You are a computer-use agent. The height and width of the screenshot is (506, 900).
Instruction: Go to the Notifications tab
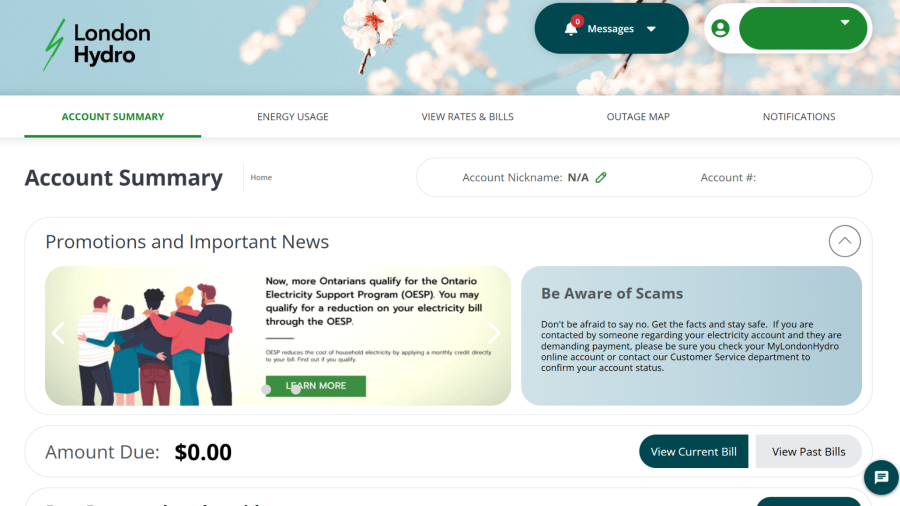pyautogui.click(x=798, y=116)
